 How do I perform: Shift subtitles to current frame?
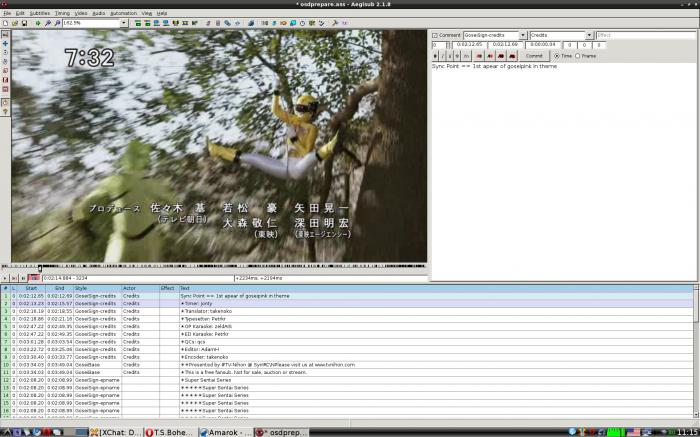click(x=195, y=23)
